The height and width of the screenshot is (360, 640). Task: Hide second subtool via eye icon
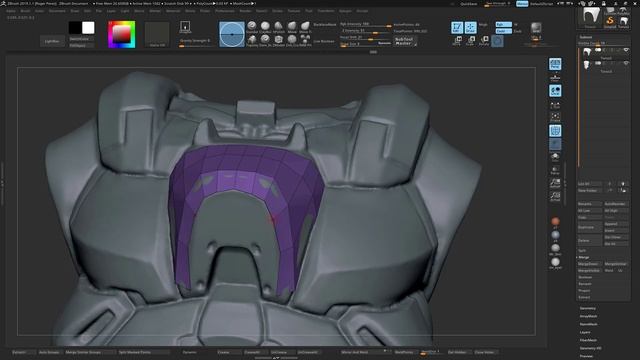click(626, 63)
